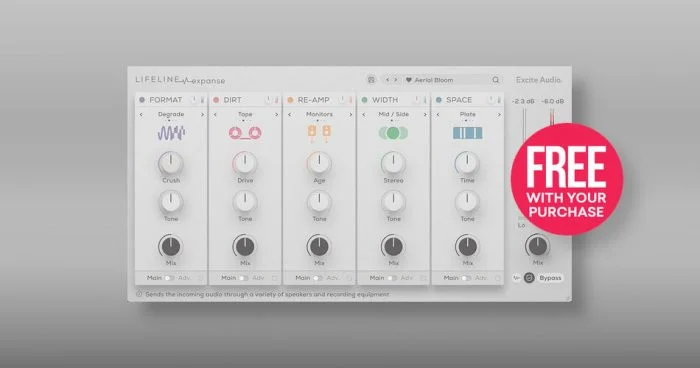This screenshot has width=700, height=368.
Task: Click the small meter icon in SPACE header
Action: point(499,100)
